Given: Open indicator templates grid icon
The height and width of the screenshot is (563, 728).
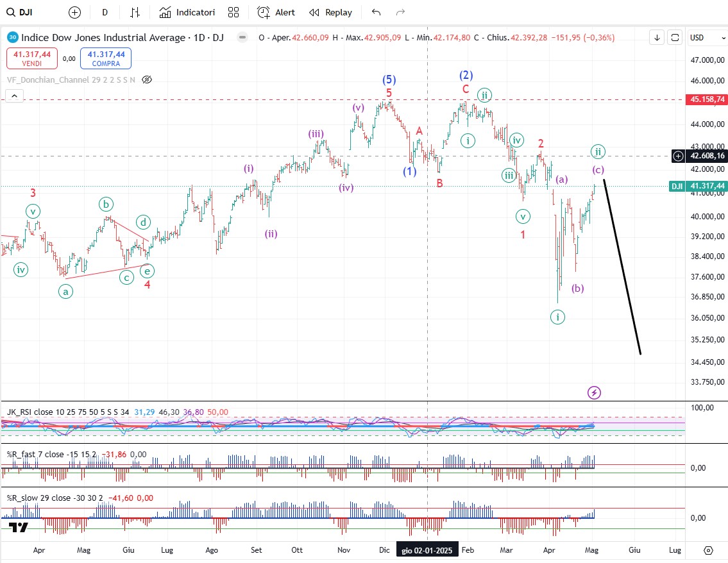Looking at the screenshot, I should click(233, 13).
